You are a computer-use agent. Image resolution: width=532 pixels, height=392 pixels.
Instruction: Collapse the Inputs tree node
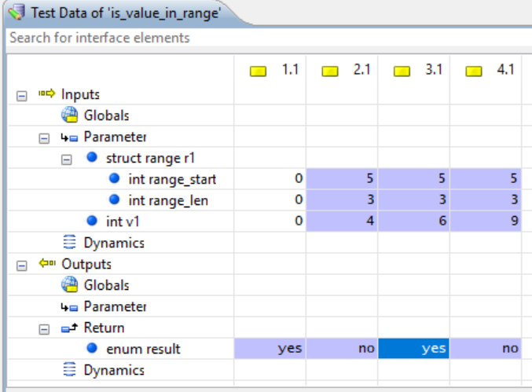click(x=22, y=96)
